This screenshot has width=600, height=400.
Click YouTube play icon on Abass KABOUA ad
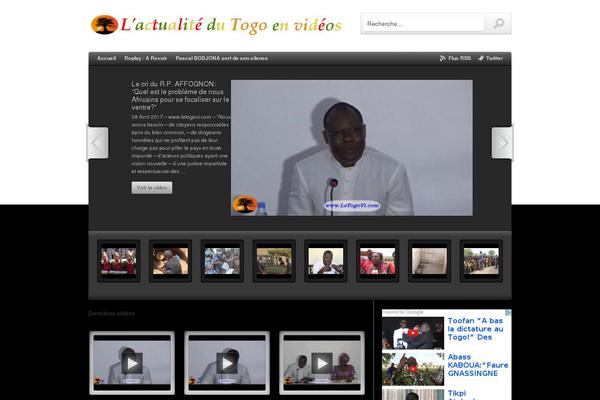coord(412,369)
